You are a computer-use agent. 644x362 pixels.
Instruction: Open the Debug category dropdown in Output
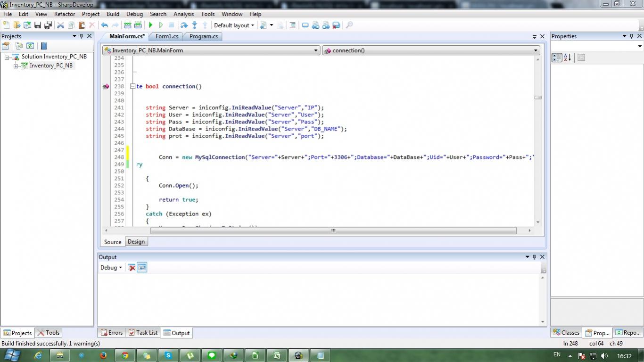111,267
